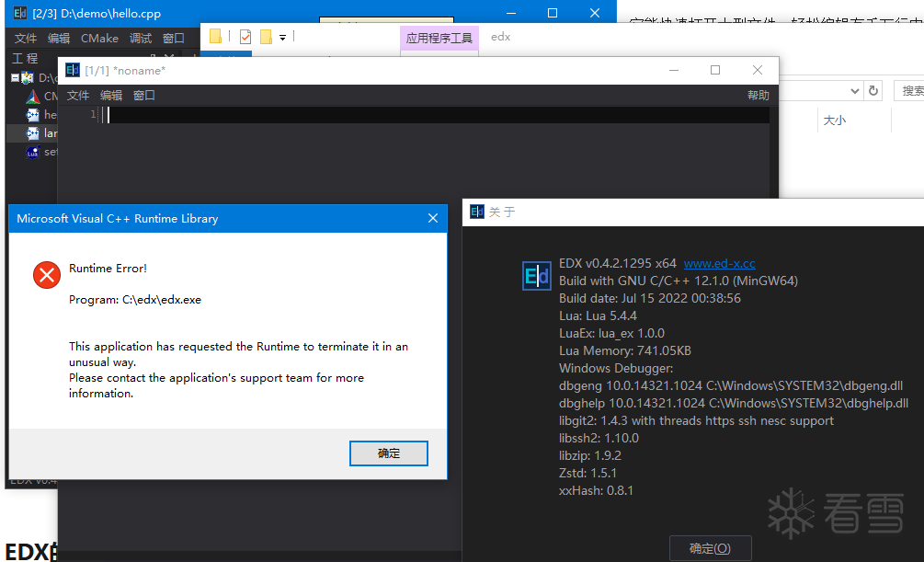
Task: Select 应用程序工具 tab in Explorer ribbon
Action: point(439,39)
